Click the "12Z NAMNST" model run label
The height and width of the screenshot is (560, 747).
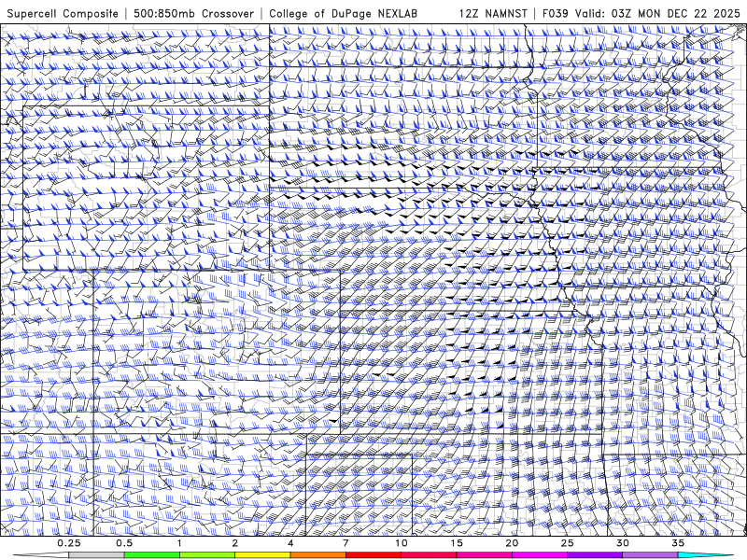pos(493,13)
